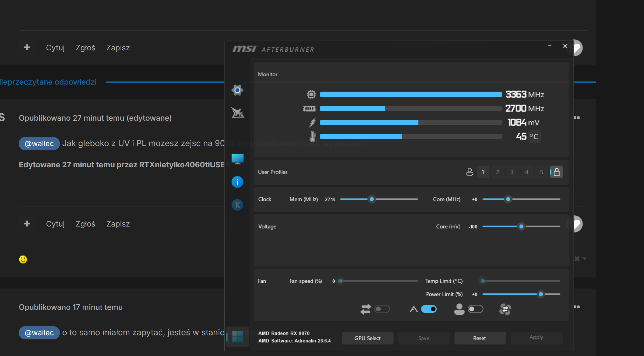This screenshot has height=356, width=644.
Task: Select user profile 3
Action: [x=512, y=172]
